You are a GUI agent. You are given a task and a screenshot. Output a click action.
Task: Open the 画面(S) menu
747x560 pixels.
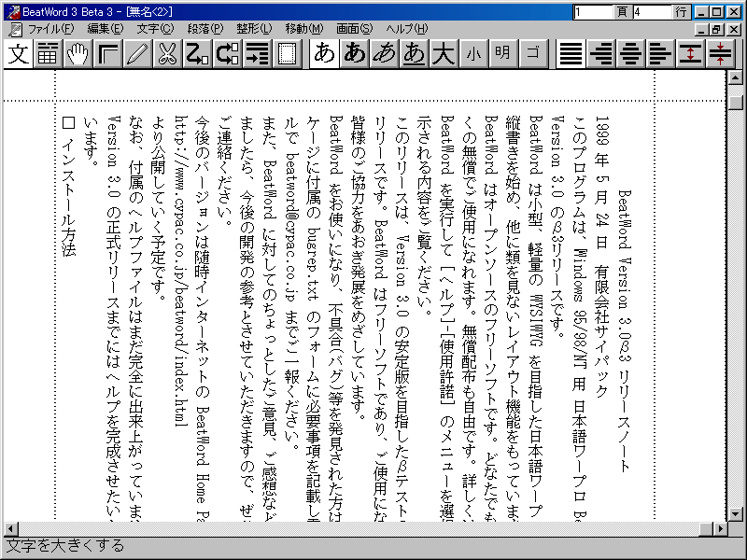pyautogui.click(x=355, y=29)
